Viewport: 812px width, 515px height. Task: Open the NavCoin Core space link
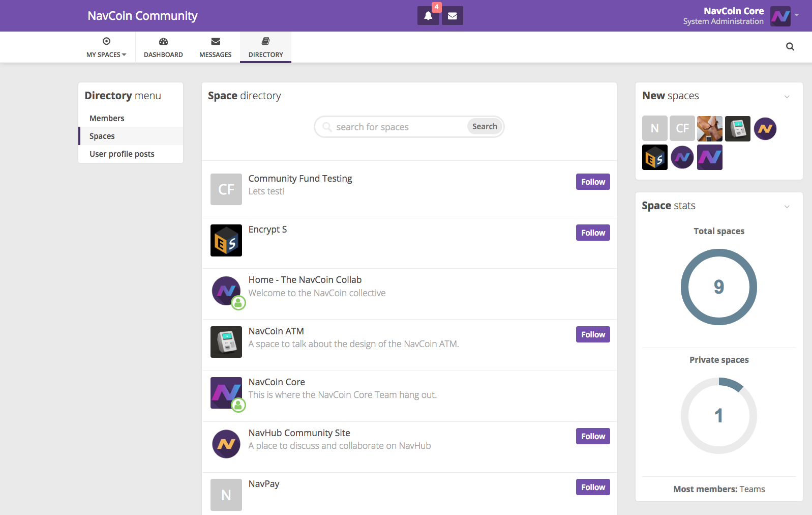coord(277,382)
